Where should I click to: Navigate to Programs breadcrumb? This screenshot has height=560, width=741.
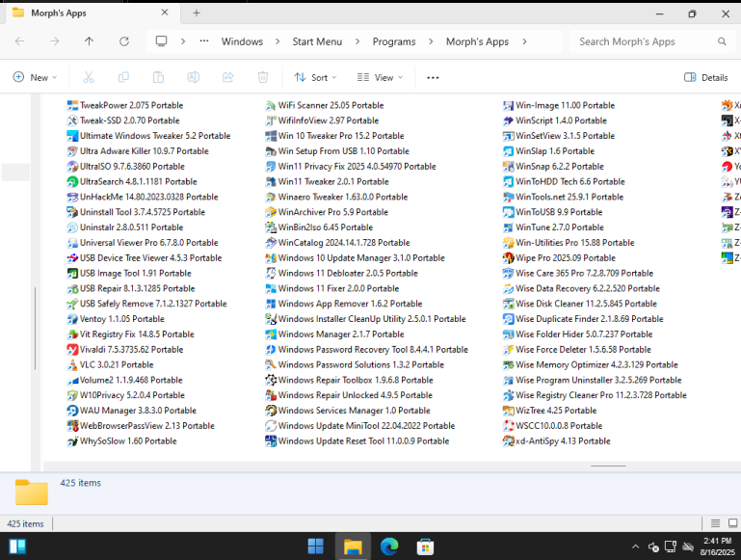click(x=394, y=41)
